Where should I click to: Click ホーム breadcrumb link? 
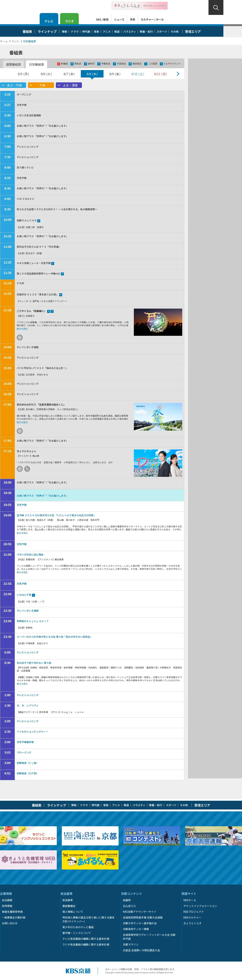tap(4, 41)
